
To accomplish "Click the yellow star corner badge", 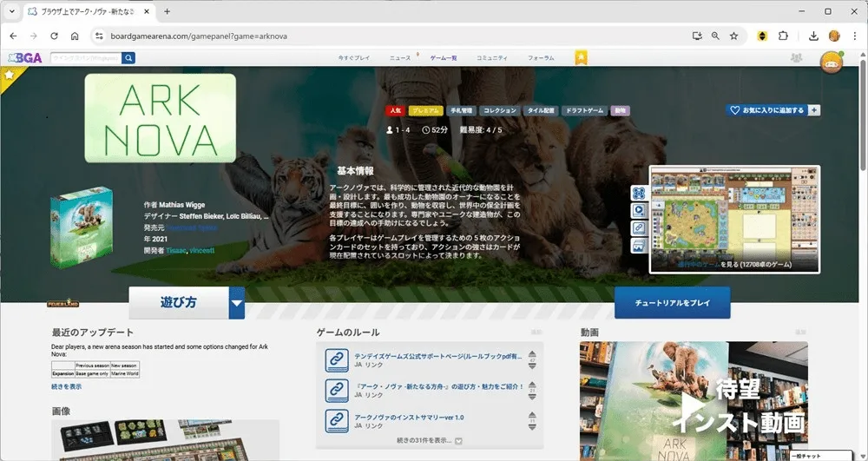I will 9,75.
